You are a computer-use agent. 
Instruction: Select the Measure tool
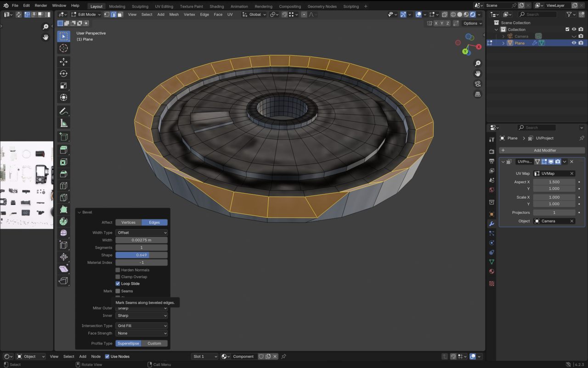click(64, 123)
